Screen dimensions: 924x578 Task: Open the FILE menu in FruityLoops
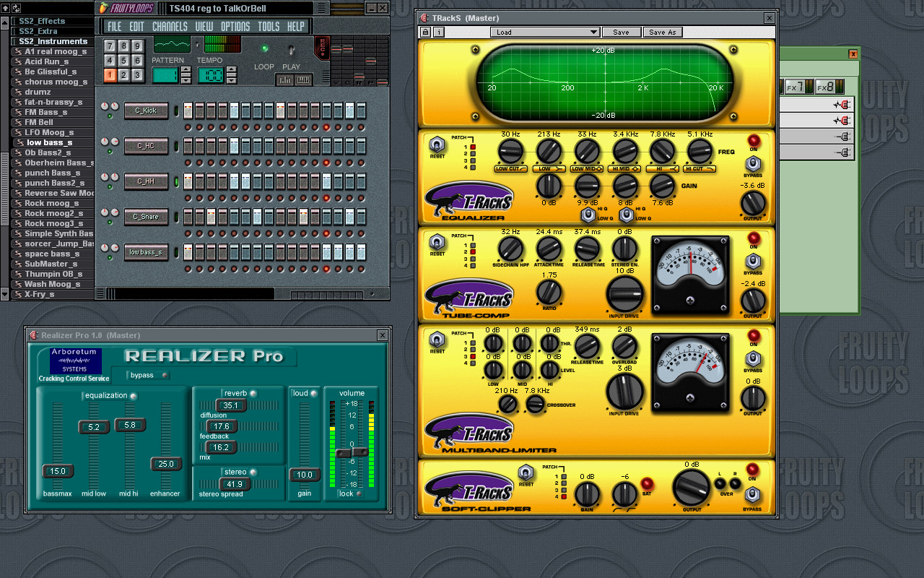(x=115, y=27)
